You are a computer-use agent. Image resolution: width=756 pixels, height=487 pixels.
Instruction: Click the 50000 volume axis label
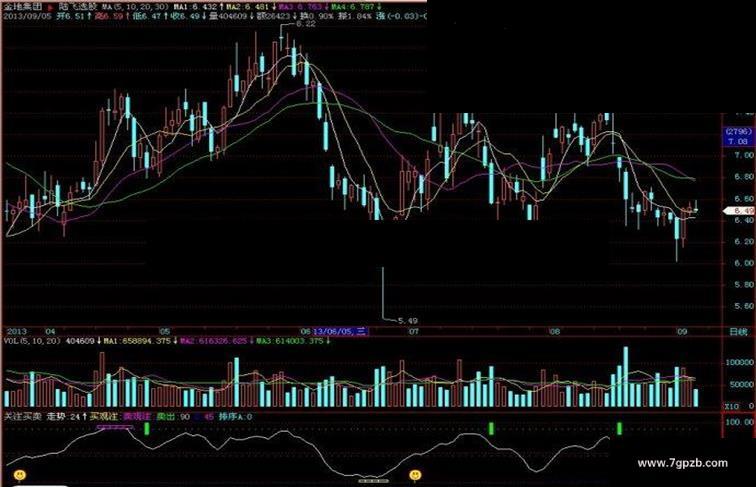click(x=742, y=385)
